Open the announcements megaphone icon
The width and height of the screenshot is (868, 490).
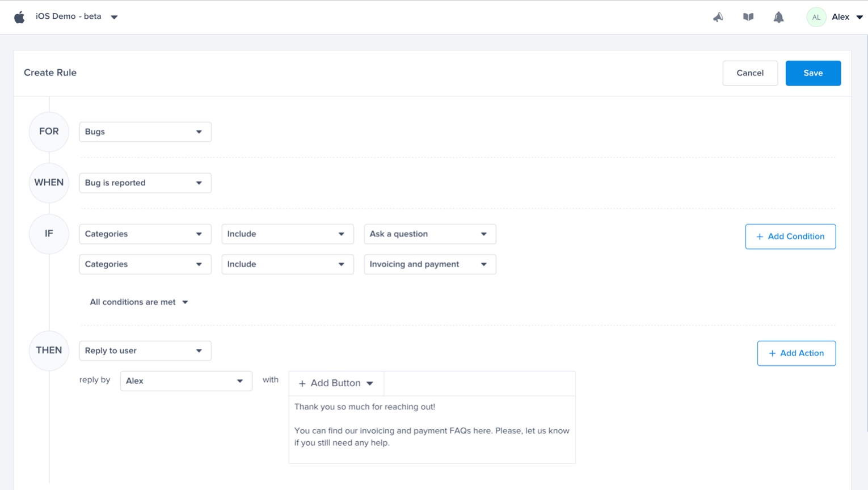pyautogui.click(x=718, y=17)
